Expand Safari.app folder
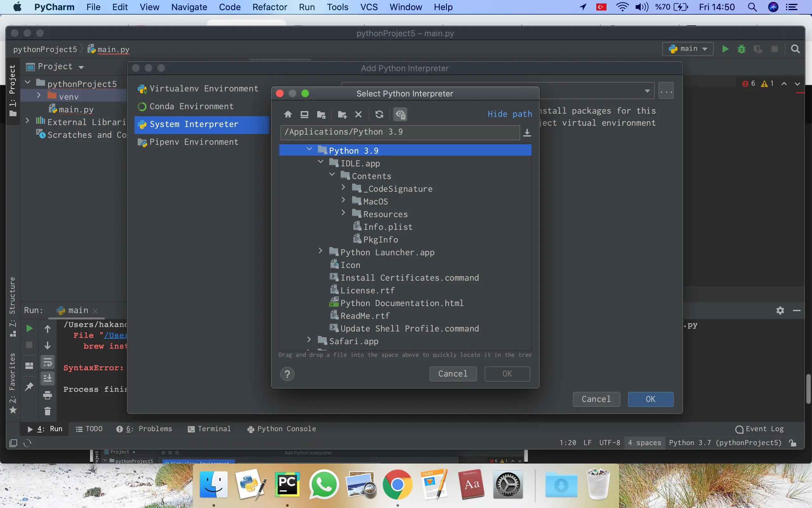This screenshot has width=812, height=508. (x=309, y=340)
